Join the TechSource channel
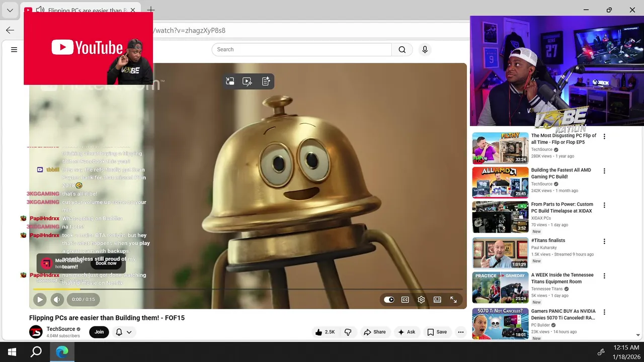The image size is (644, 362). tap(99, 332)
